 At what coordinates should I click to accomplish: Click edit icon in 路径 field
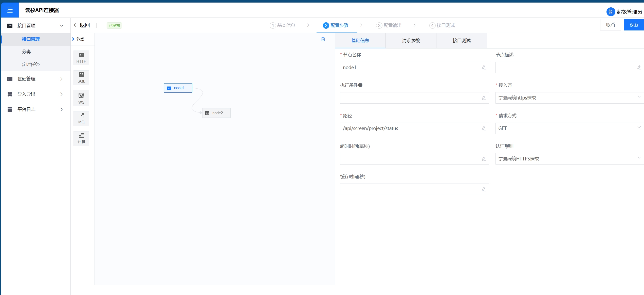(x=484, y=128)
